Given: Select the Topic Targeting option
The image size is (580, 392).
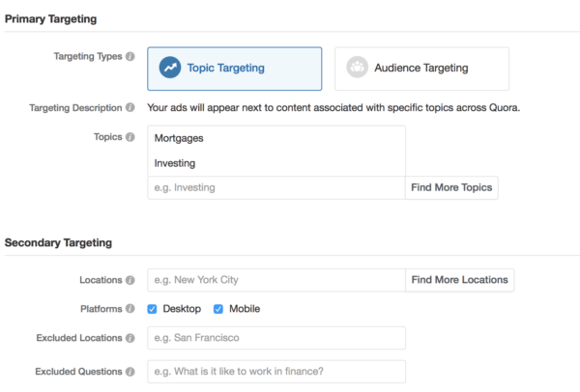Looking at the screenshot, I should click(235, 69).
